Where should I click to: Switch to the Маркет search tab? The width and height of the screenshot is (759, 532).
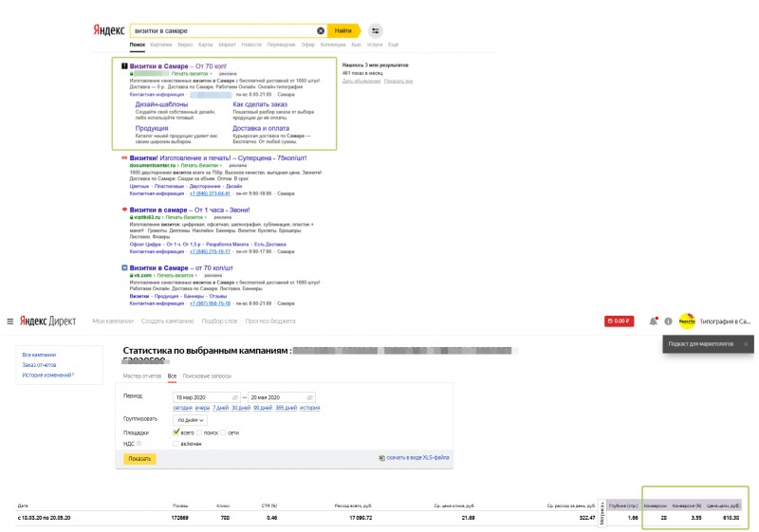pyautogui.click(x=227, y=45)
